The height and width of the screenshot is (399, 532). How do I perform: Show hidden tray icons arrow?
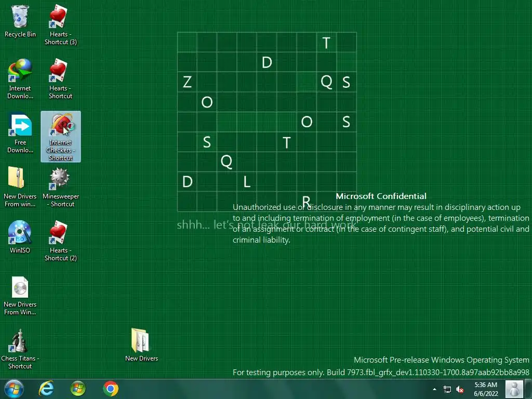tap(434, 389)
